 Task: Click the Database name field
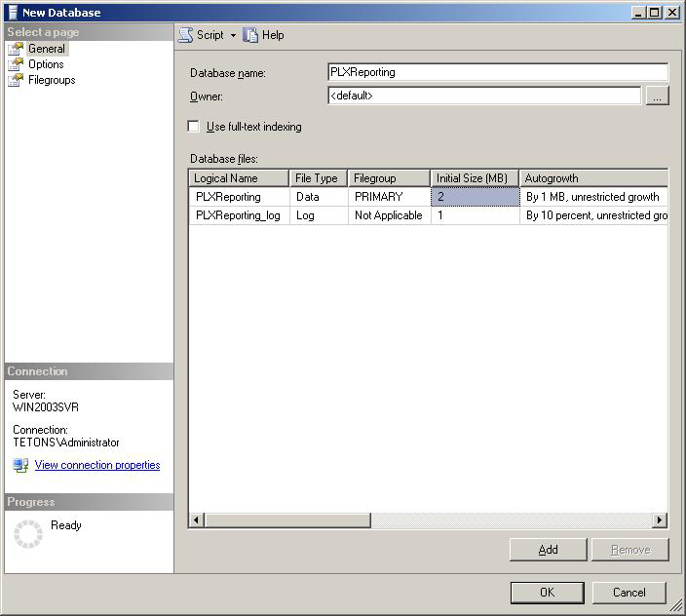point(498,72)
